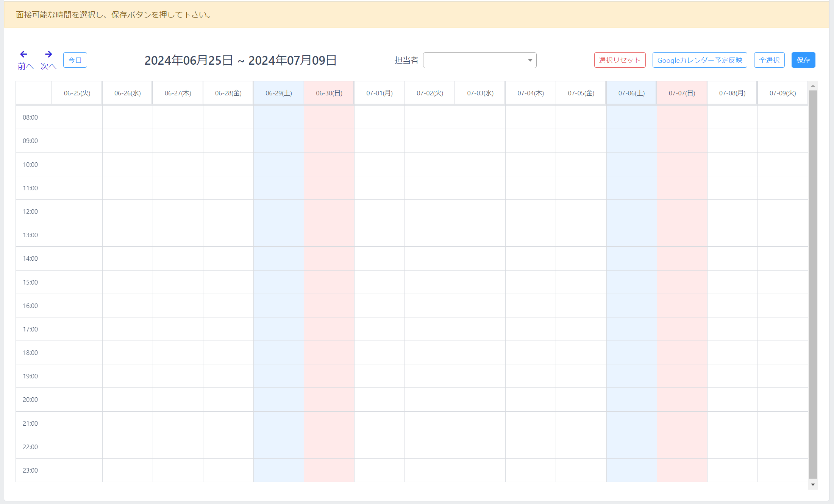
Task: Click the 担当者 dropdown arrow
Action: pos(530,60)
